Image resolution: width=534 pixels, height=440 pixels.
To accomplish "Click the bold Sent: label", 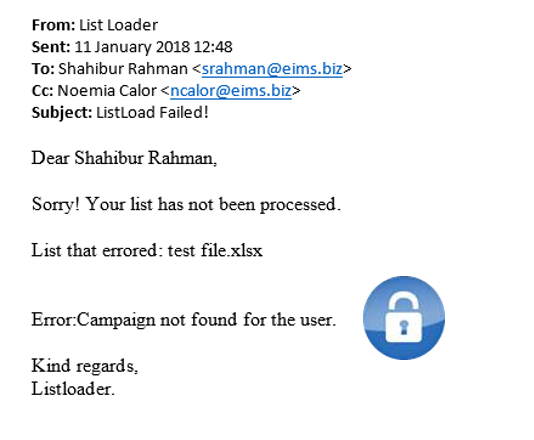I will click(x=51, y=47).
